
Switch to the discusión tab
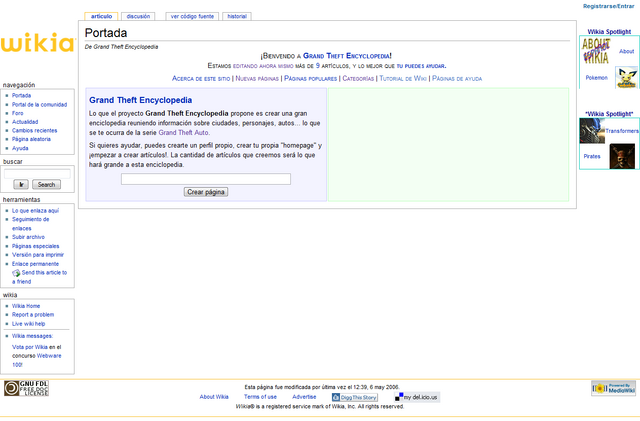[138, 16]
